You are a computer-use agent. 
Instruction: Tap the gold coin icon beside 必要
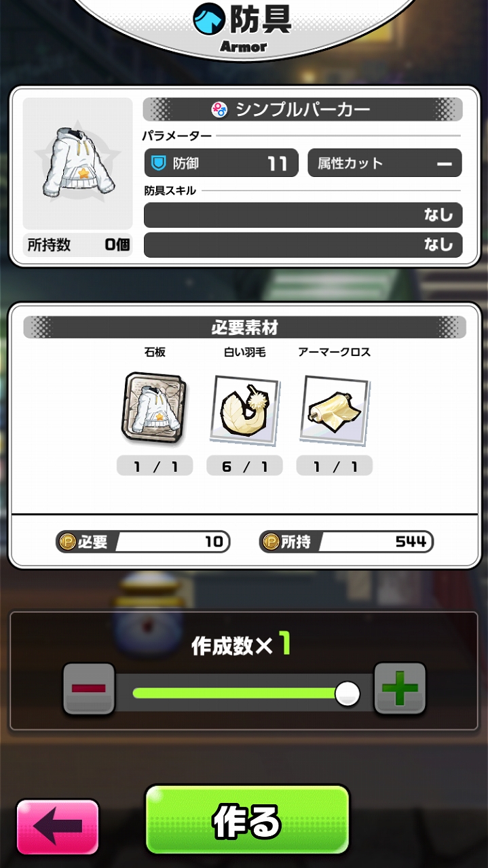tap(67, 542)
